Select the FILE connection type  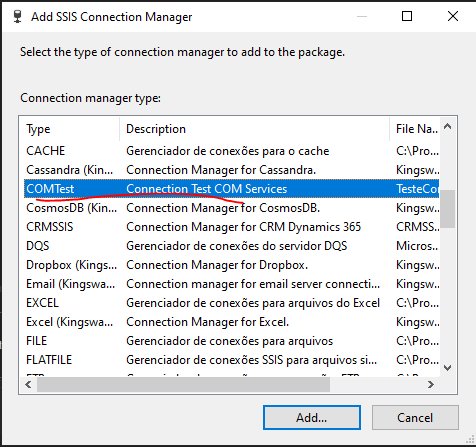[x=231, y=341]
